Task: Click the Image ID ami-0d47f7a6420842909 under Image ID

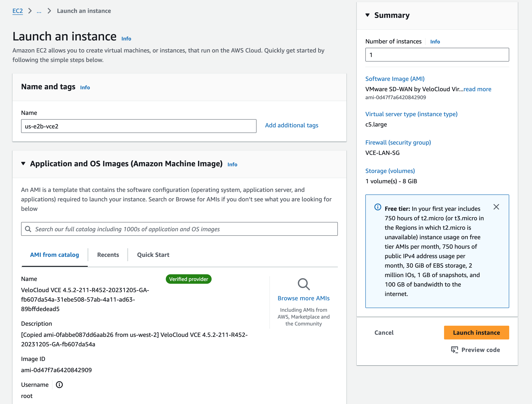Action: pos(57,370)
